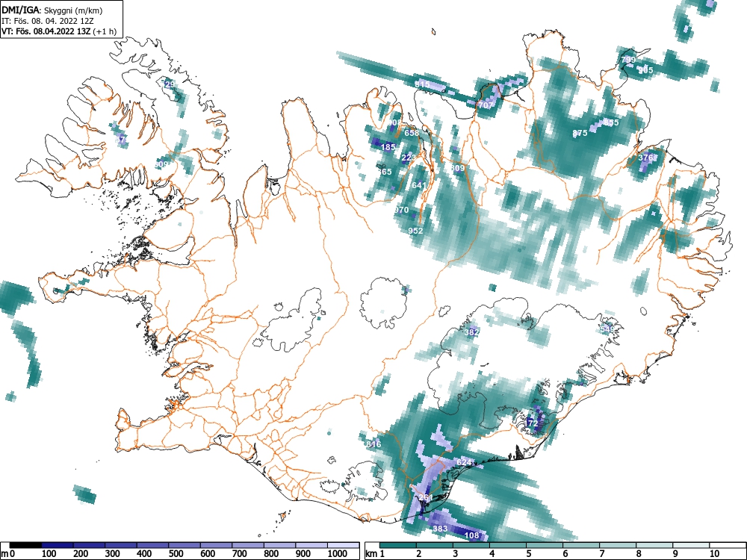Click the '383' visibility value on the map
747x560 pixels.
[x=440, y=529]
